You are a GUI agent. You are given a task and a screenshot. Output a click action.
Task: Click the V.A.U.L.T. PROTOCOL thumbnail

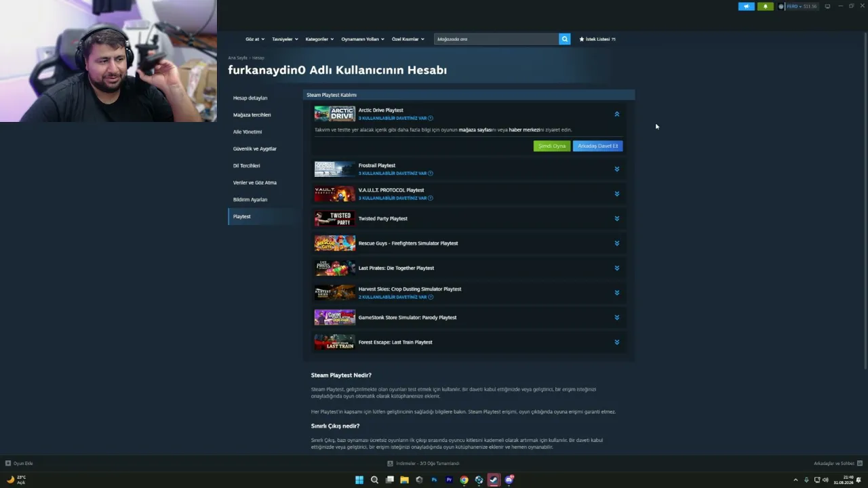pyautogui.click(x=334, y=194)
